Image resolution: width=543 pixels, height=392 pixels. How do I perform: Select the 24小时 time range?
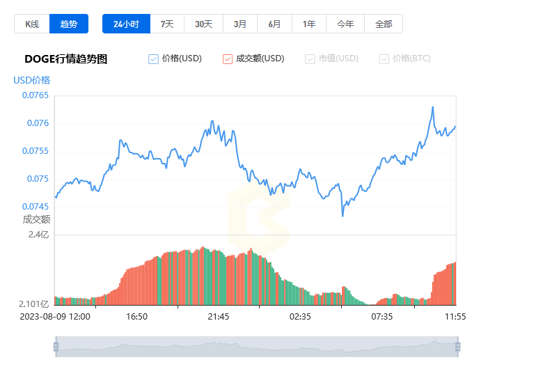pos(127,24)
